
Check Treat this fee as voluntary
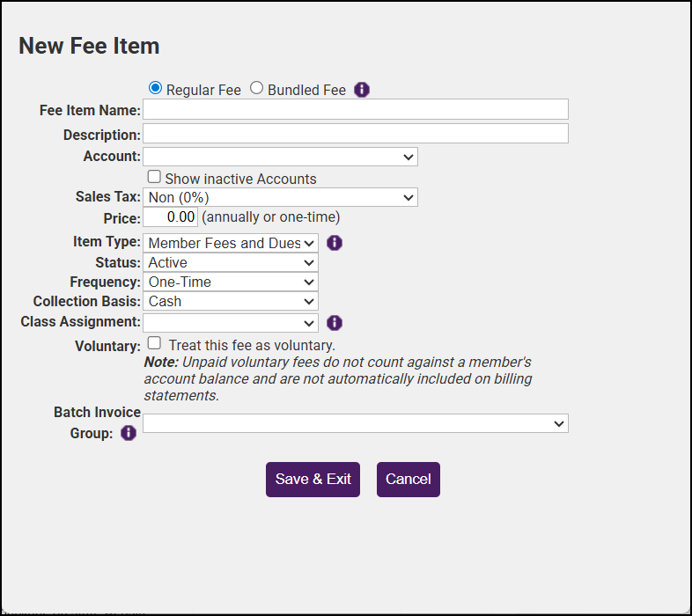[154, 343]
